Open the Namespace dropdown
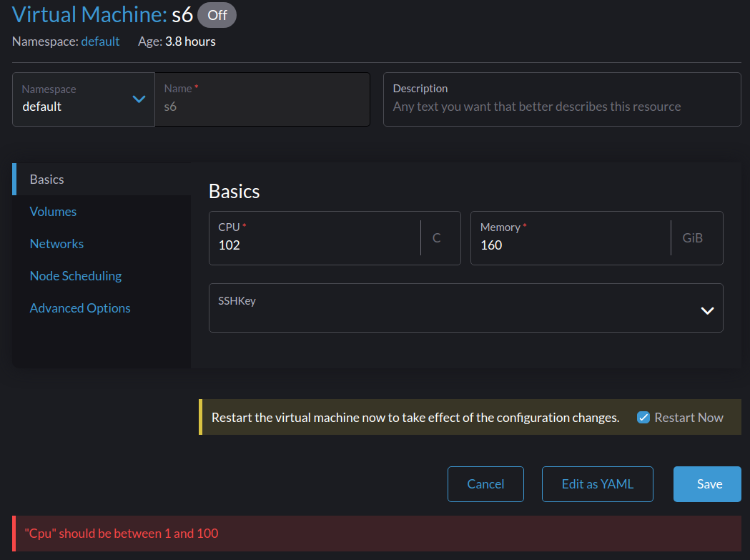This screenshot has height=560, width=750. pyautogui.click(x=83, y=99)
